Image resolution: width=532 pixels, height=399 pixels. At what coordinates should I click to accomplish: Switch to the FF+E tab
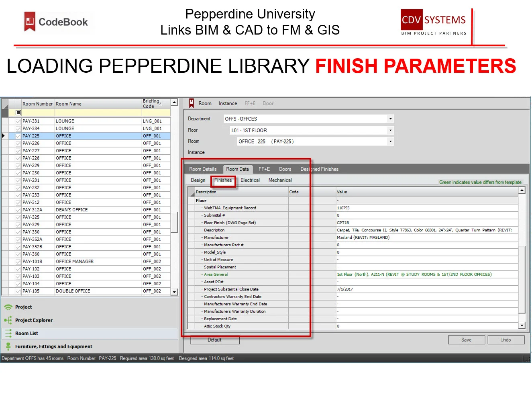point(264,169)
